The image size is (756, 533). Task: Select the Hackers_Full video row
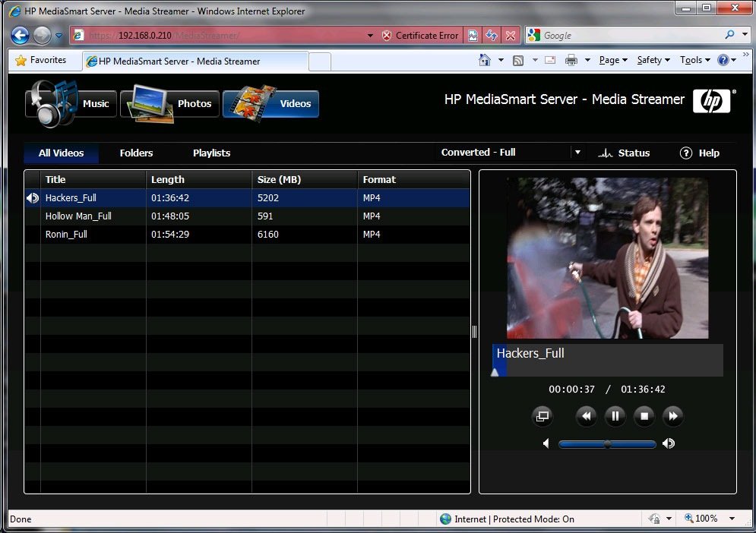point(248,198)
